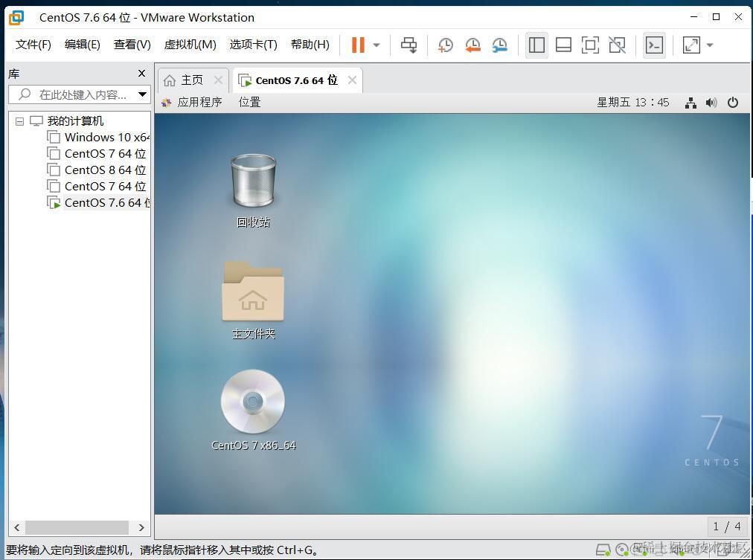Open the power options dropdown arrow
The width and height of the screenshot is (753, 560).
376,45
